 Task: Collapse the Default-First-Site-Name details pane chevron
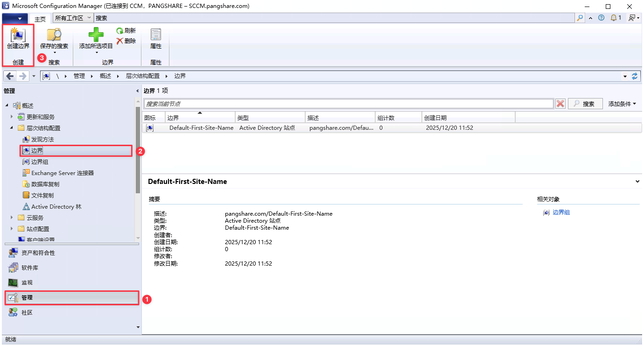point(637,181)
